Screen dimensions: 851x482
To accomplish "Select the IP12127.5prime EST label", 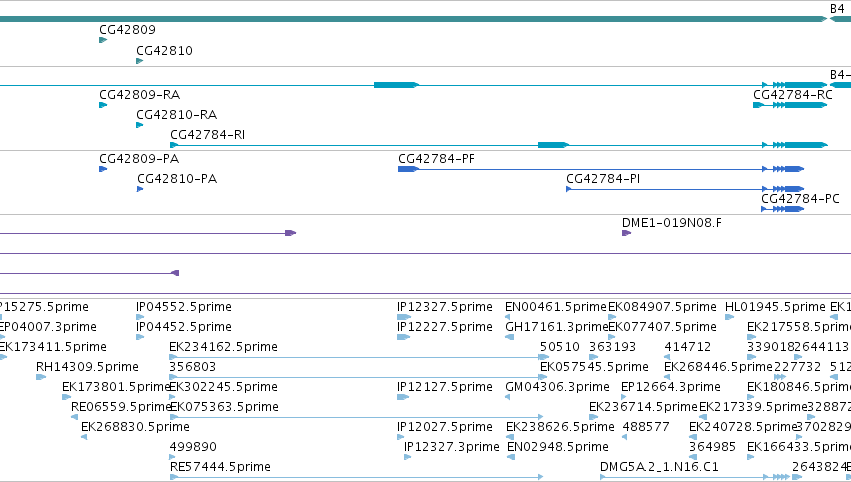I will pyautogui.click(x=445, y=386).
